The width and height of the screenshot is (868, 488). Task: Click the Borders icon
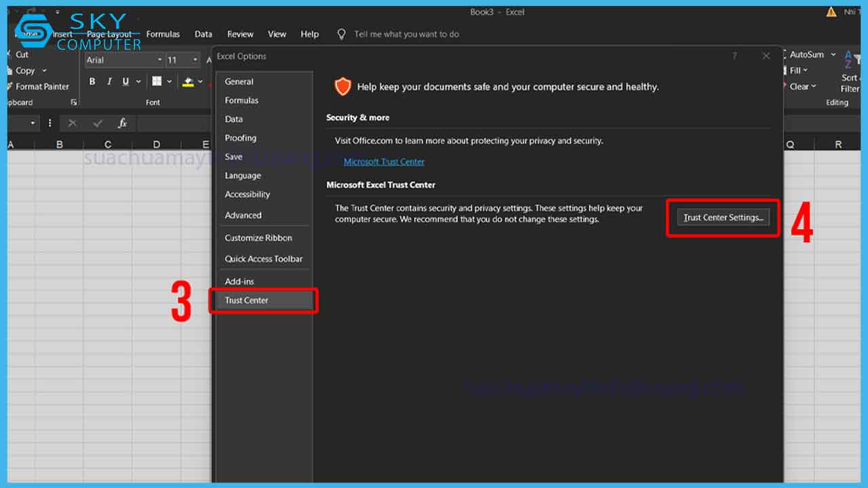157,81
